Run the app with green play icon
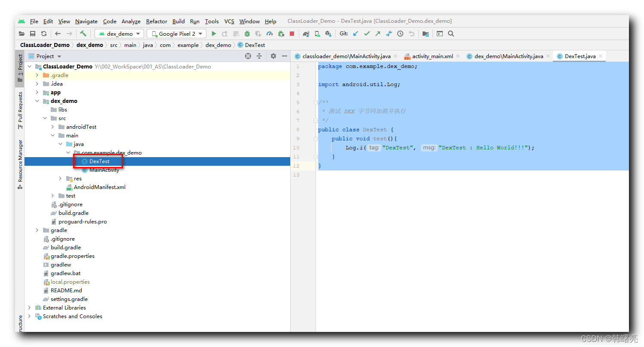 coord(214,34)
